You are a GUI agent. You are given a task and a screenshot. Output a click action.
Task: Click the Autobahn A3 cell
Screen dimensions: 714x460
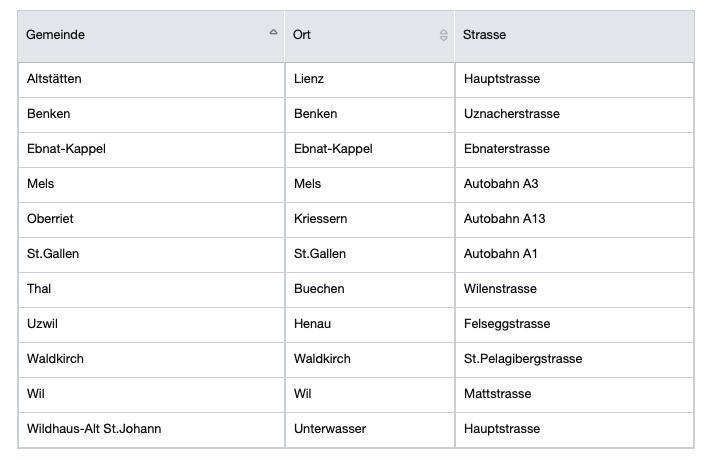(x=501, y=184)
